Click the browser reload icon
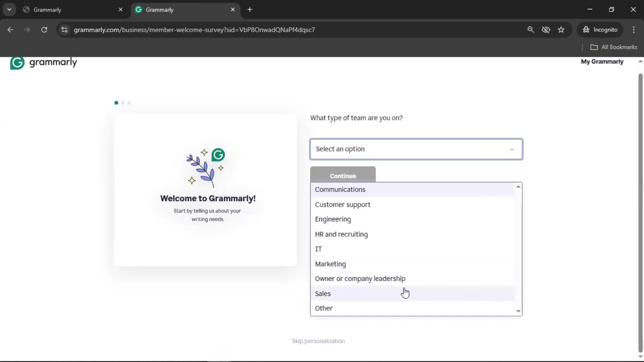Viewport: 644px width, 362px height. tap(44, 29)
